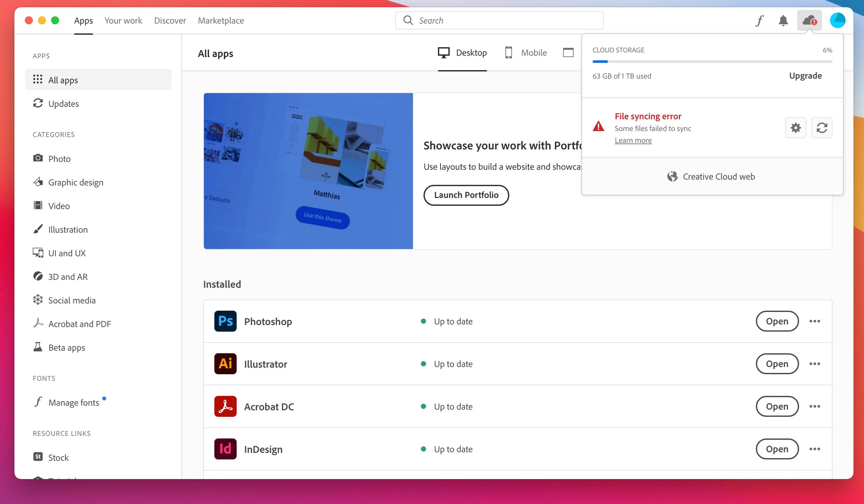Open the Photoshop app icon
864x504 pixels.
[225, 321]
